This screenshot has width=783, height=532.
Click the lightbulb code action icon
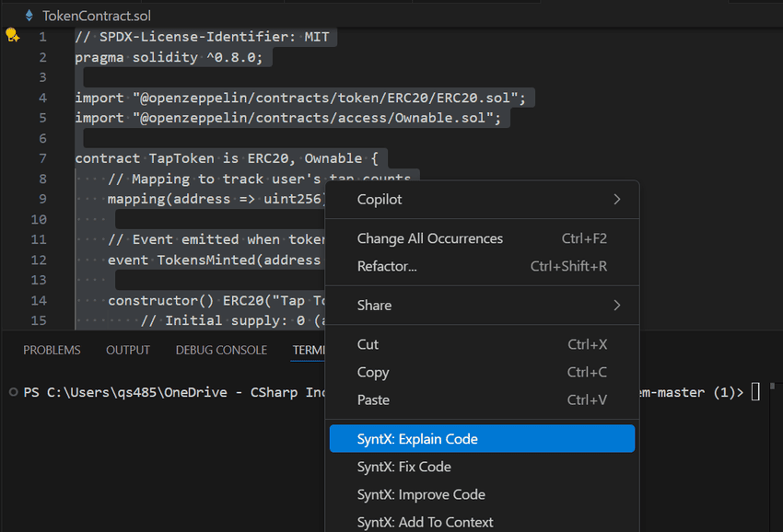12,36
